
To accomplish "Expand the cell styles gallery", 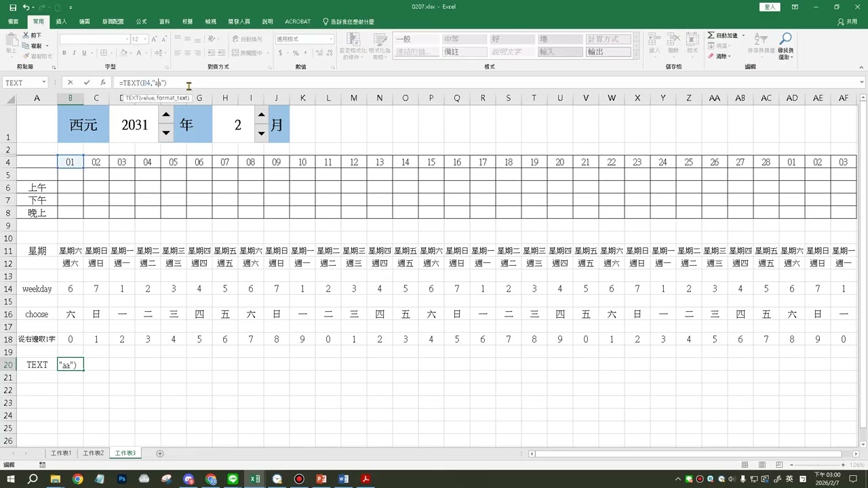I will tap(637, 55).
